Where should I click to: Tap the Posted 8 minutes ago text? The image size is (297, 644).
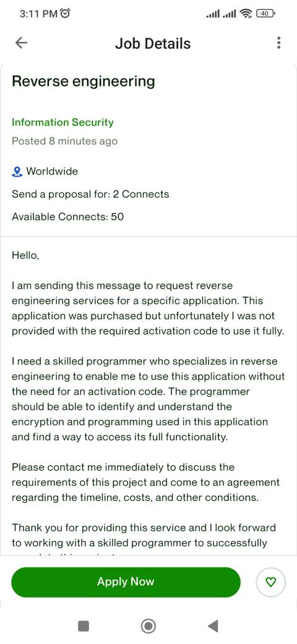(x=64, y=141)
